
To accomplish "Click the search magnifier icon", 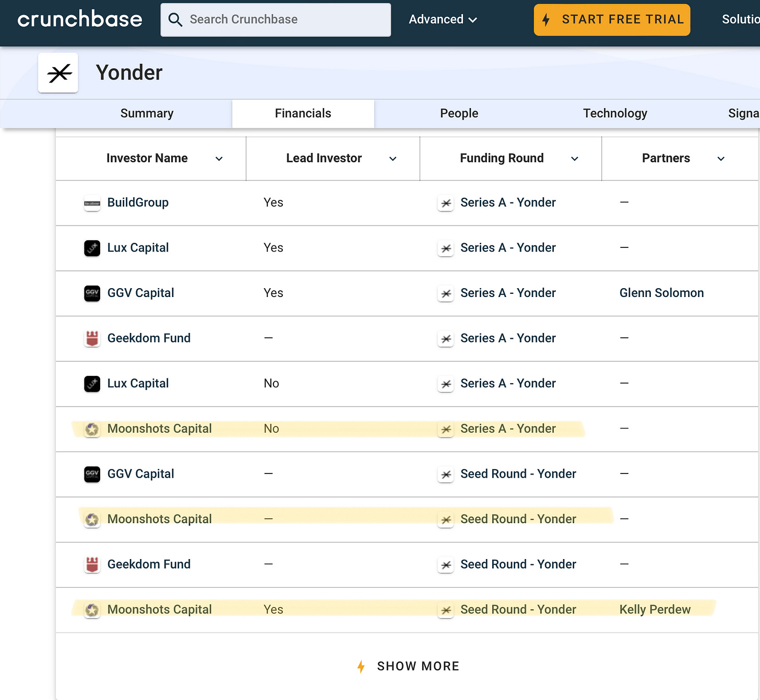I will [175, 20].
